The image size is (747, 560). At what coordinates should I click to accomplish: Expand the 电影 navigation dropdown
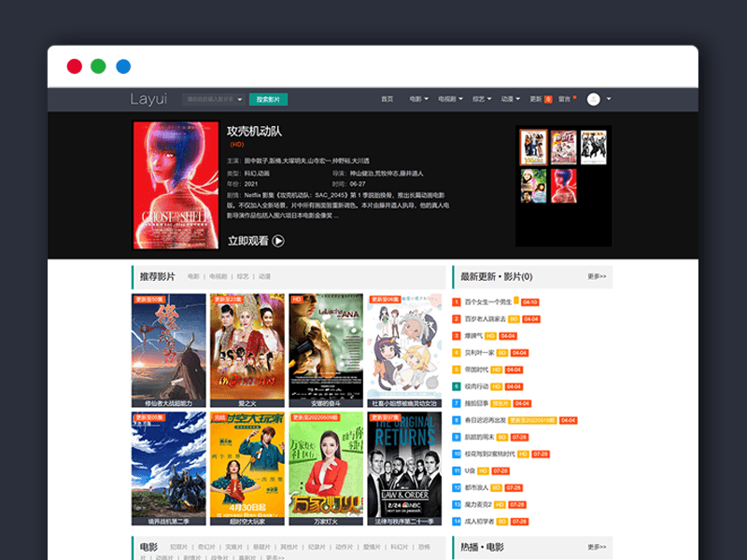tap(418, 99)
